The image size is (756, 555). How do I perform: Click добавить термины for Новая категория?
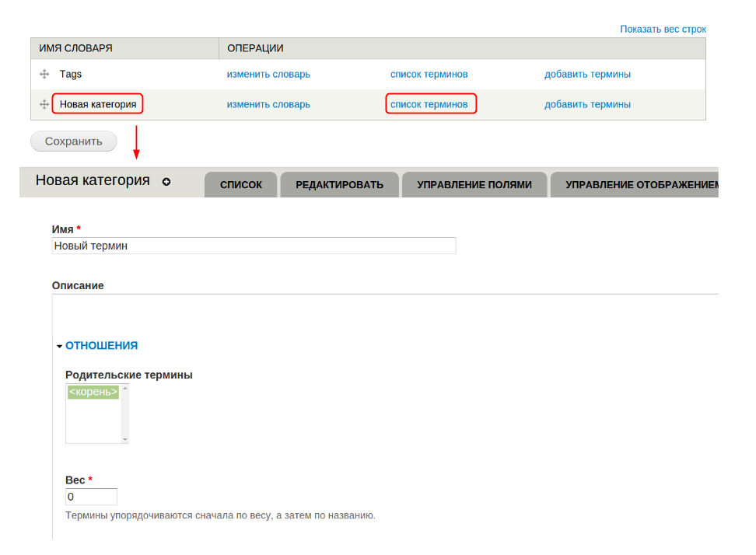(x=587, y=104)
